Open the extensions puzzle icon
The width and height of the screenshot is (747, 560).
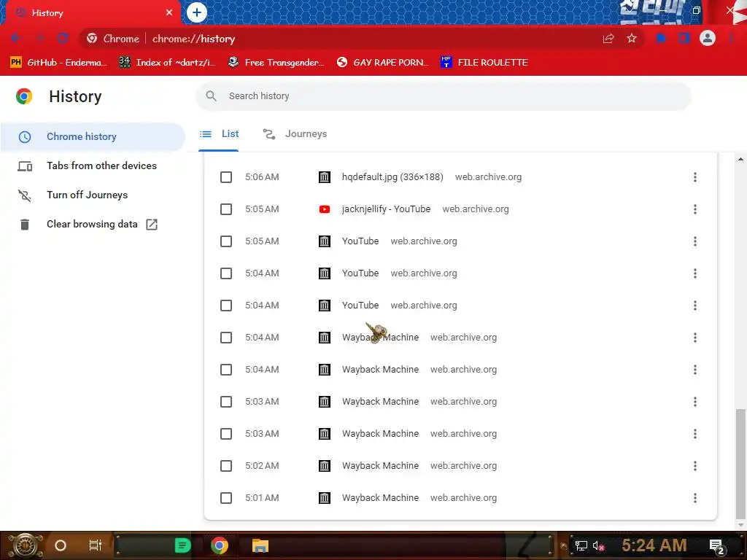[x=661, y=39]
